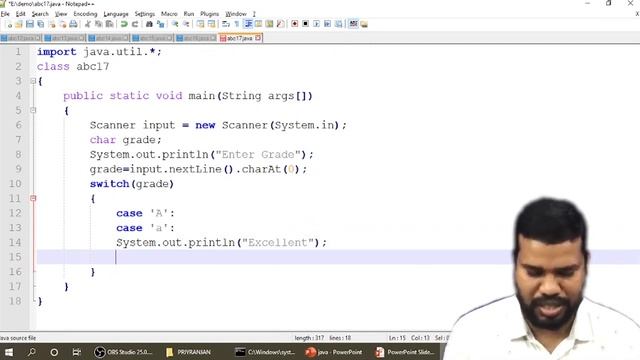
Task: Click the Zoom Out toolbar icon
Action: [186, 24]
